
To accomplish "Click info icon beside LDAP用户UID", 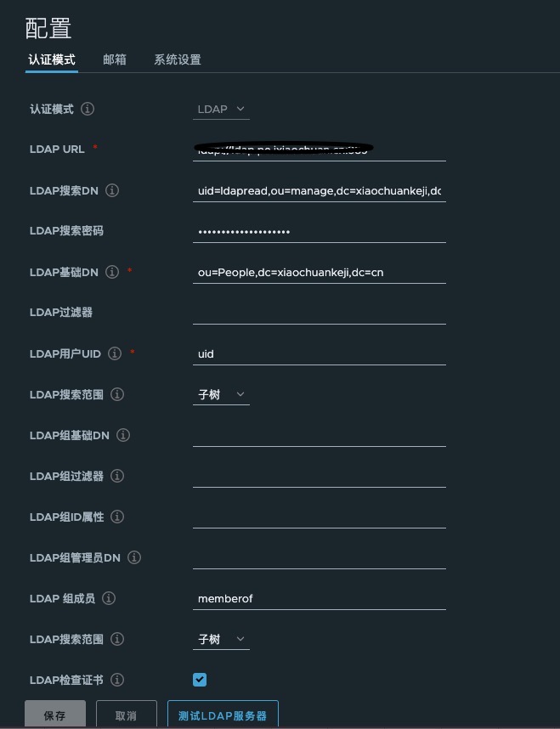I will [x=115, y=353].
